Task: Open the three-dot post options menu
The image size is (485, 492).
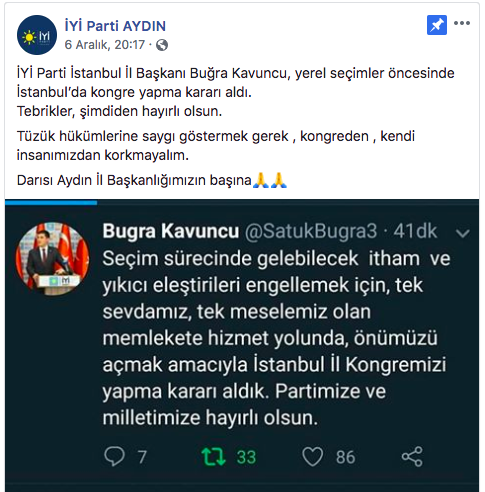Action: (462, 23)
